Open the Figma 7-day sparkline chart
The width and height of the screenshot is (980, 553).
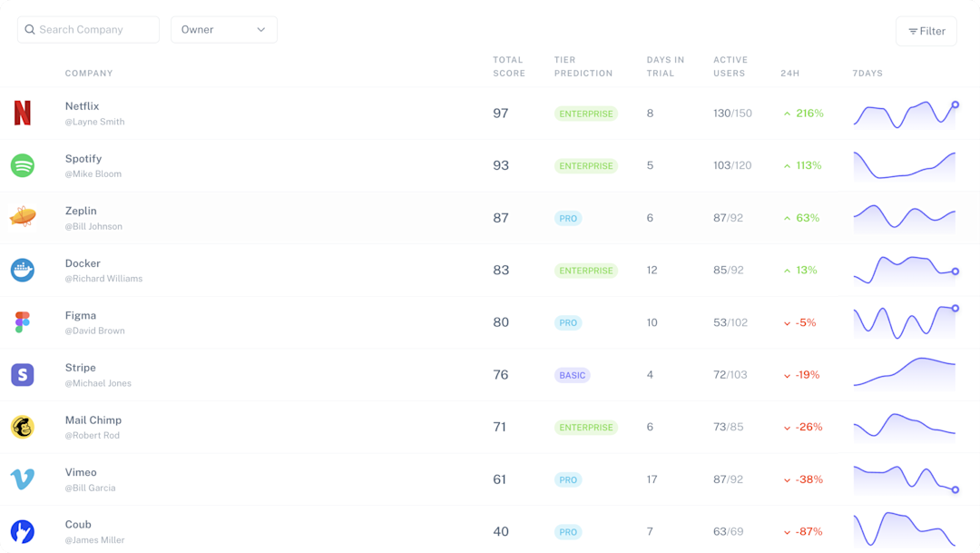(906, 322)
